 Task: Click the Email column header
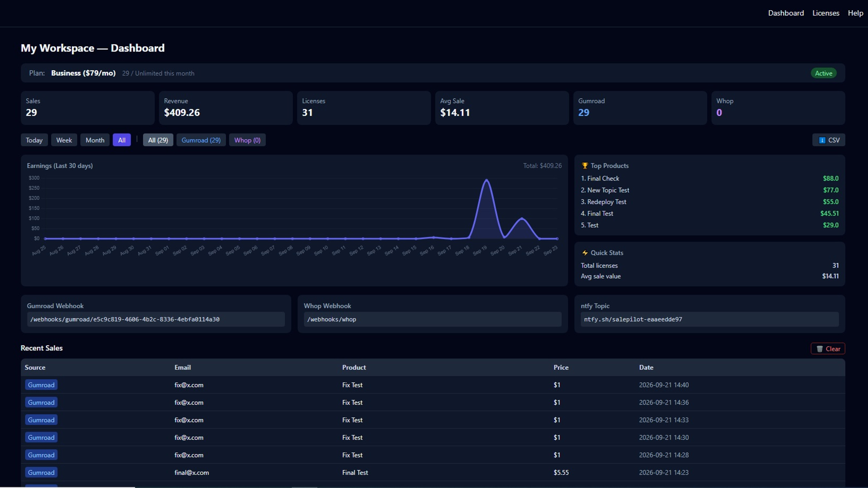coord(183,367)
